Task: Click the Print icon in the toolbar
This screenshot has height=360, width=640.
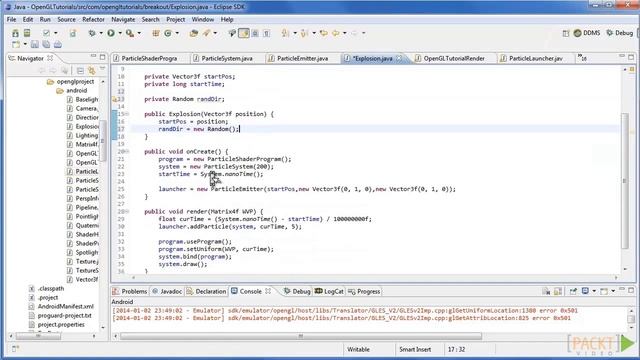Action: [58, 44]
